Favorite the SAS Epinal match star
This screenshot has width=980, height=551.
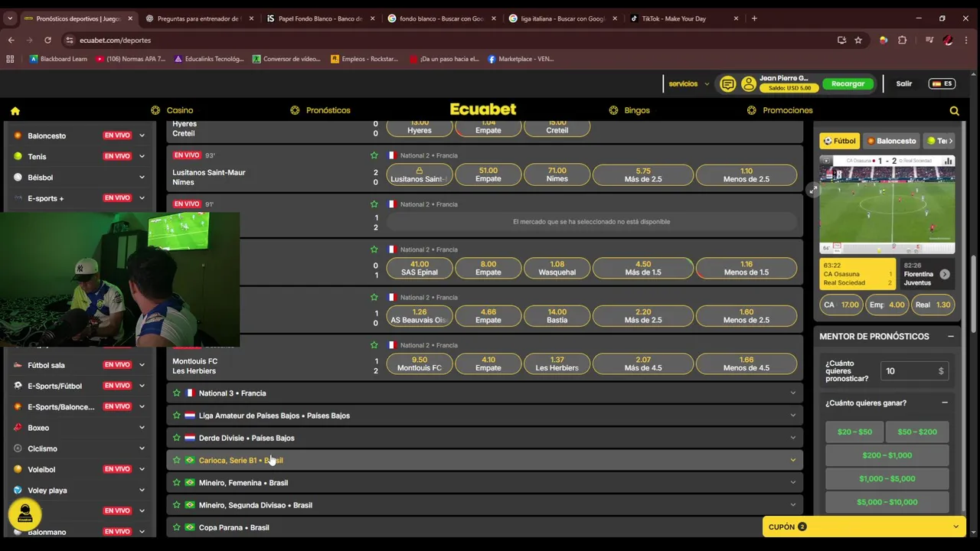374,249
